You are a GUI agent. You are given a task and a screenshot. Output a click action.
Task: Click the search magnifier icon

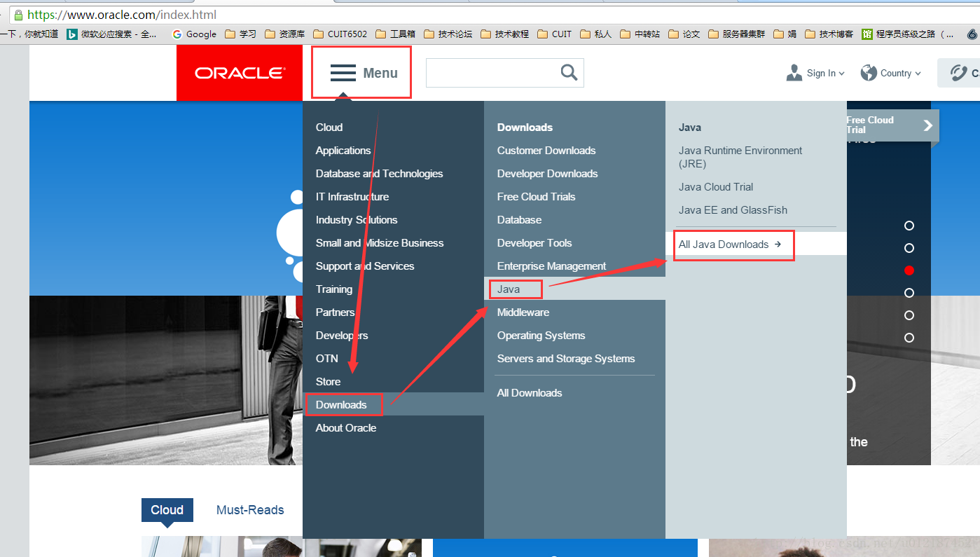(x=569, y=72)
